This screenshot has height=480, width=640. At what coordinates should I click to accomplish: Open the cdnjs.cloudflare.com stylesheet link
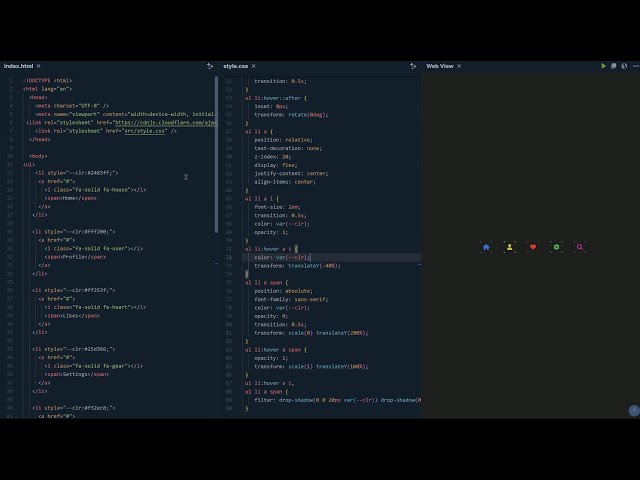pyautogui.click(x=166, y=122)
